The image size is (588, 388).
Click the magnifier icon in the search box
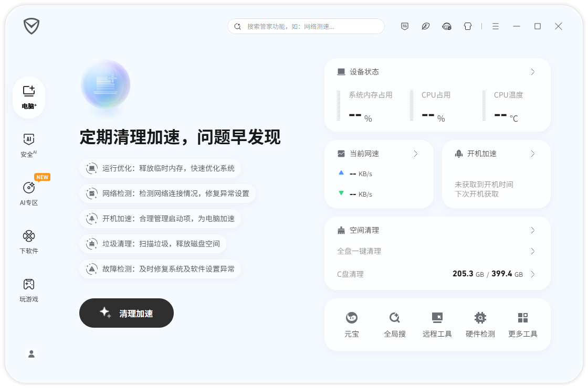[237, 26]
